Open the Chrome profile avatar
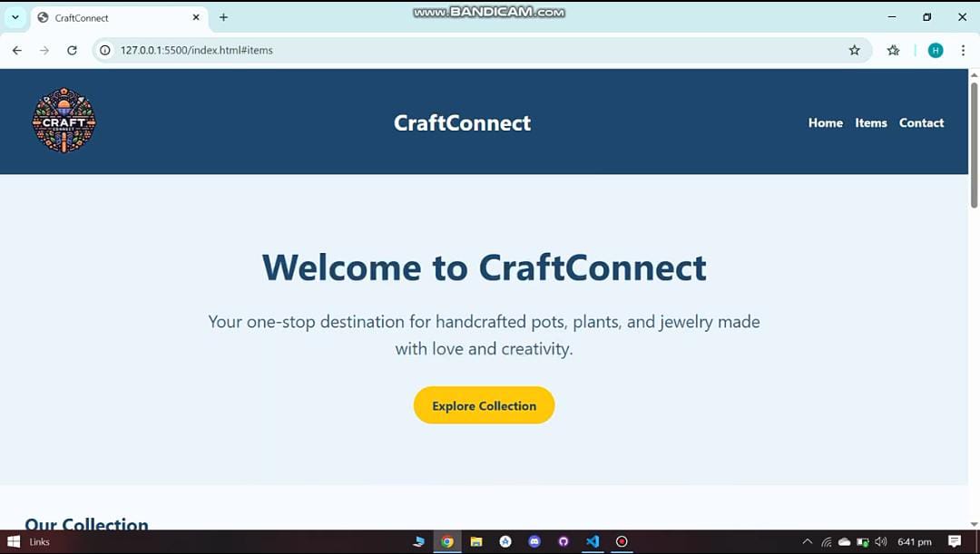980x554 pixels. point(936,51)
